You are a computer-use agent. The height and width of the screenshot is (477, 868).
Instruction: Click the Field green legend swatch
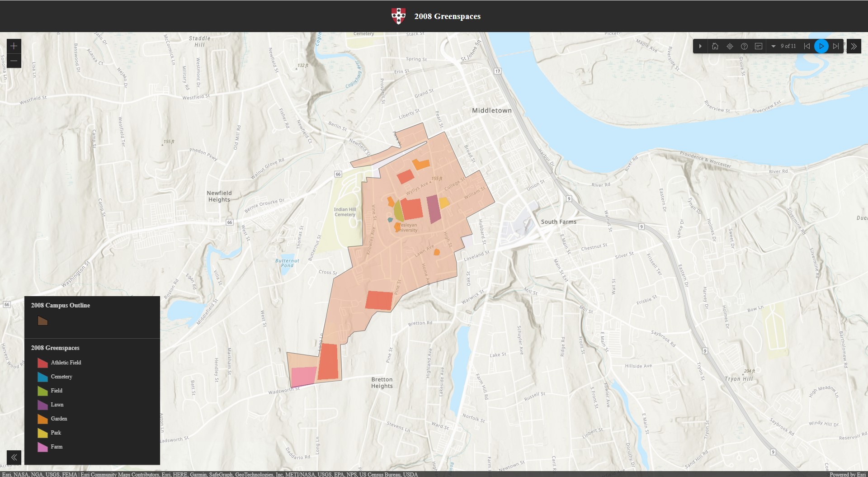42,391
